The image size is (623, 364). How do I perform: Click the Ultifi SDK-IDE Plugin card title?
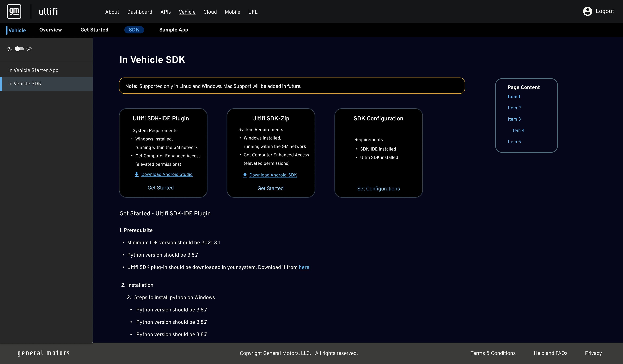click(161, 118)
